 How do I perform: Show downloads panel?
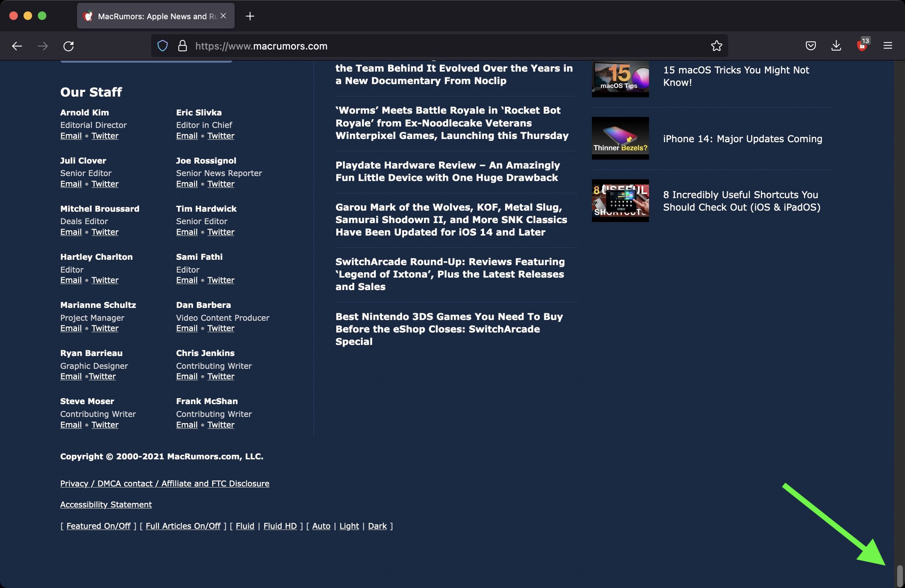[x=836, y=46]
